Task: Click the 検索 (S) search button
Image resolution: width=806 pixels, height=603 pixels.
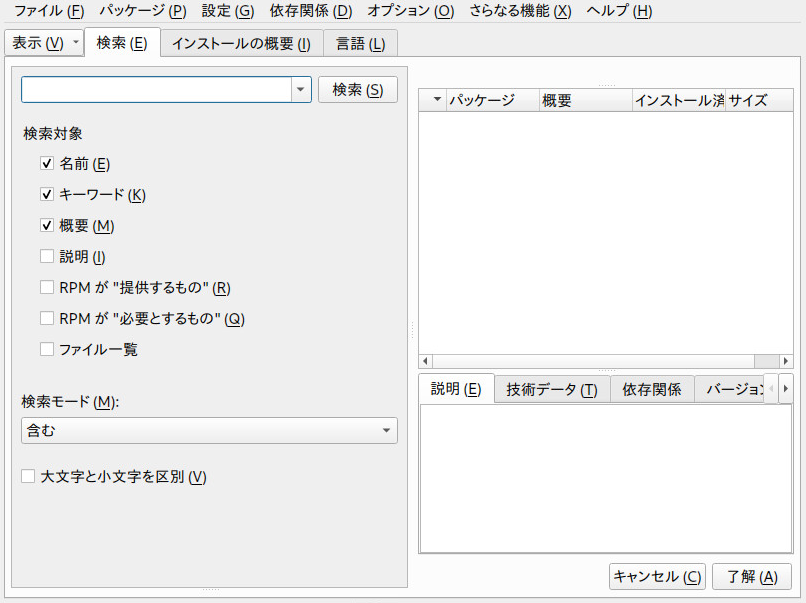Action: click(358, 89)
